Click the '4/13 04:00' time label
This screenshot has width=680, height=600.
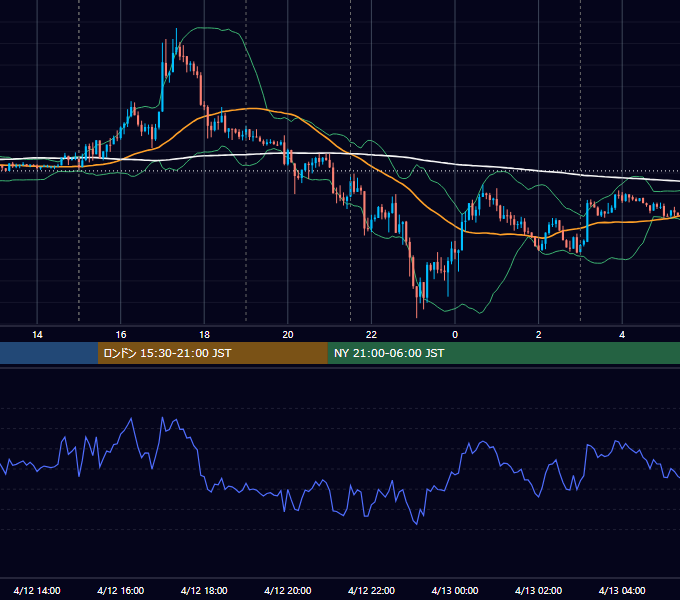pos(622,590)
